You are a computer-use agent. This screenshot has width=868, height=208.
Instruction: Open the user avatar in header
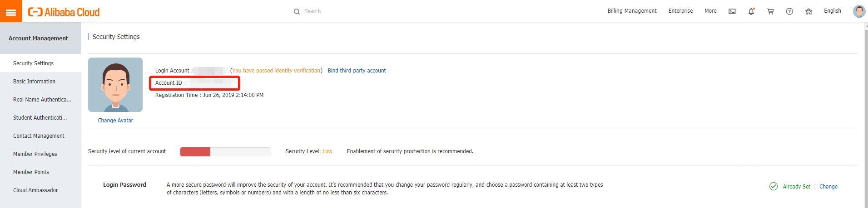[858, 11]
